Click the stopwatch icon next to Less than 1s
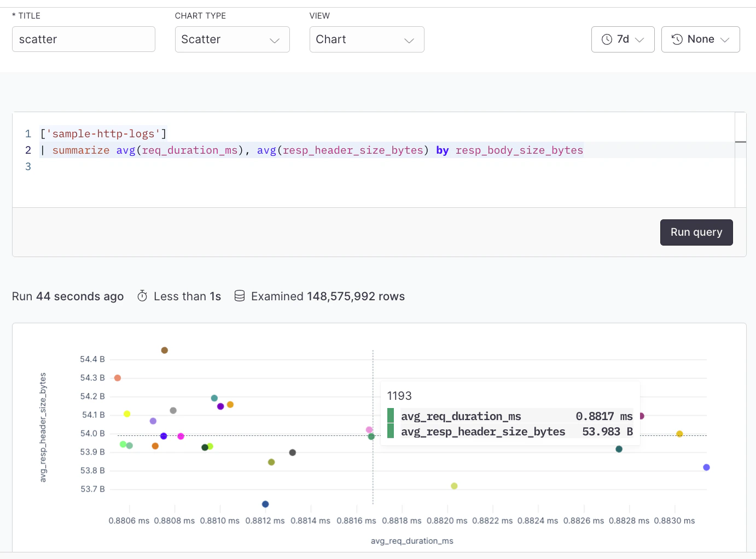The width and height of the screenshot is (756, 559). click(x=142, y=296)
